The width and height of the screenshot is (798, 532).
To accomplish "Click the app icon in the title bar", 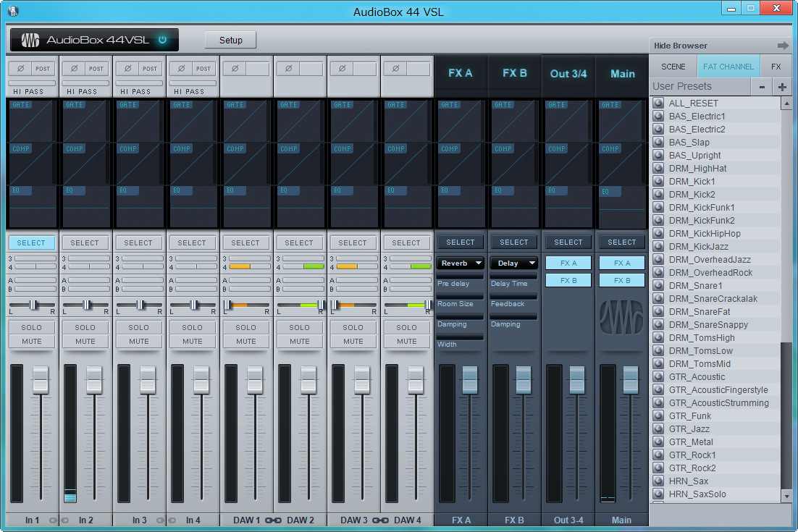I will pyautogui.click(x=14, y=11).
